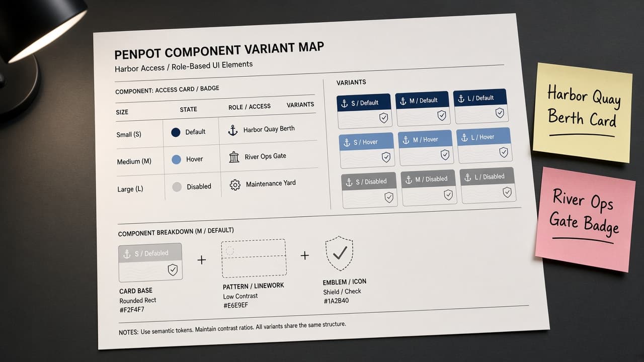
Task: Click the dashed pattern linework rectangle
Action: (x=254, y=258)
